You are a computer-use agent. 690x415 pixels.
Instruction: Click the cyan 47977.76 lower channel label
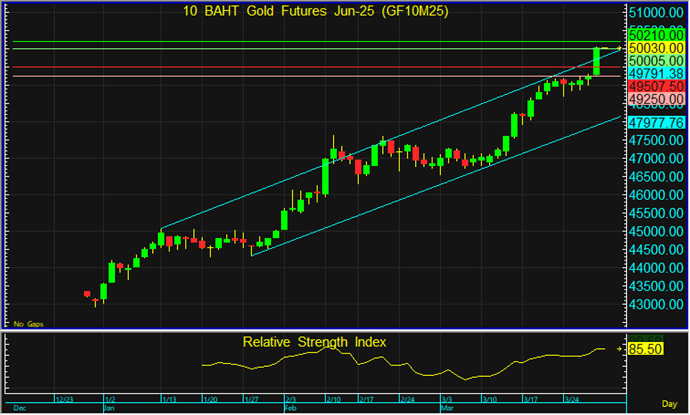point(656,122)
